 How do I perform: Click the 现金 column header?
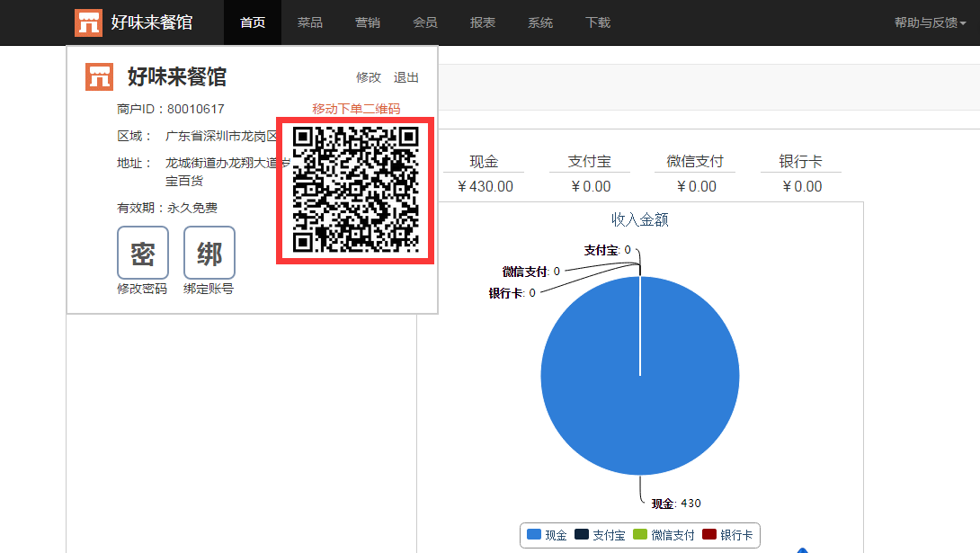pyautogui.click(x=484, y=161)
